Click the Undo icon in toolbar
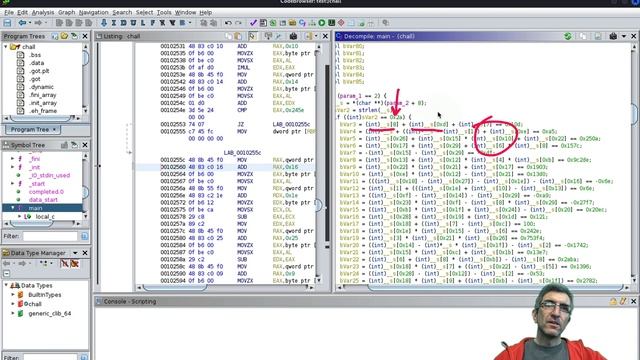 [x=228, y=23]
